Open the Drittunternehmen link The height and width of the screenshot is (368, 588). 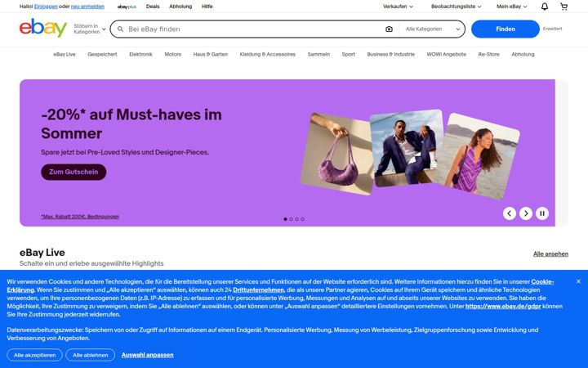(258, 289)
